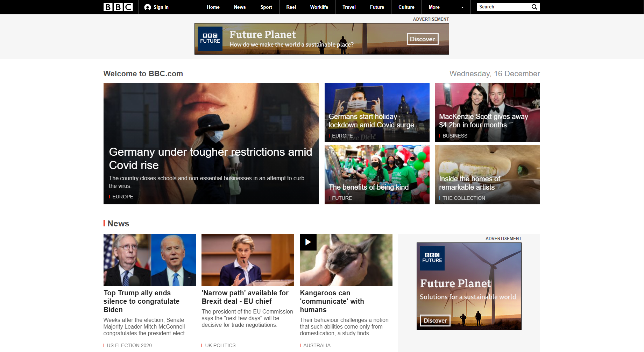
Task: Open the Culture nav item
Action: [406, 7]
